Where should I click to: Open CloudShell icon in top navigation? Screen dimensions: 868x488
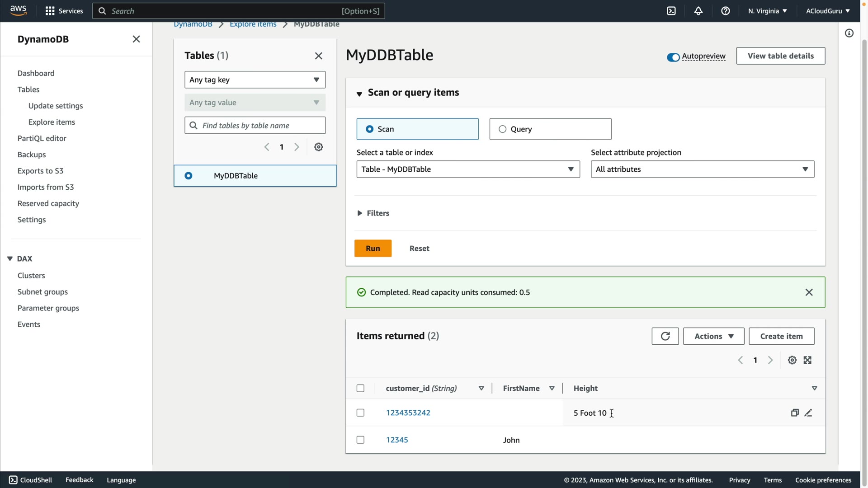pyautogui.click(x=671, y=11)
